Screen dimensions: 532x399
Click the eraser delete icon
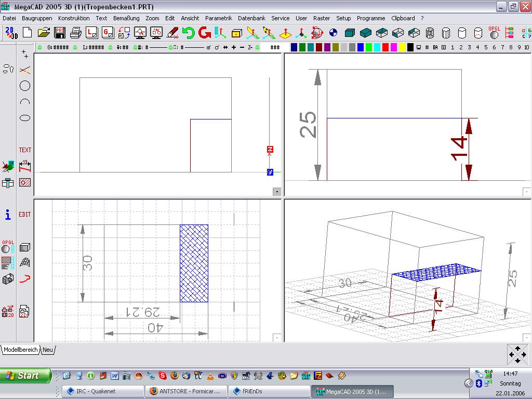172,33
